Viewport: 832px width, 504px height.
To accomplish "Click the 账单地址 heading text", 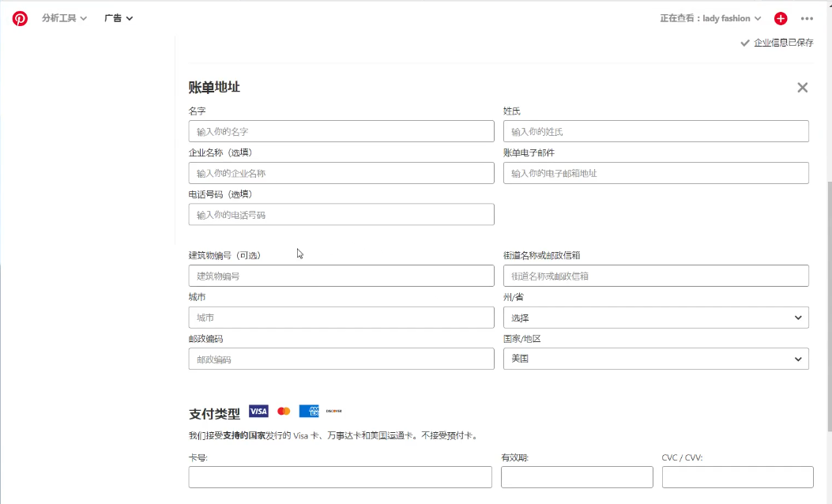I will (214, 87).
